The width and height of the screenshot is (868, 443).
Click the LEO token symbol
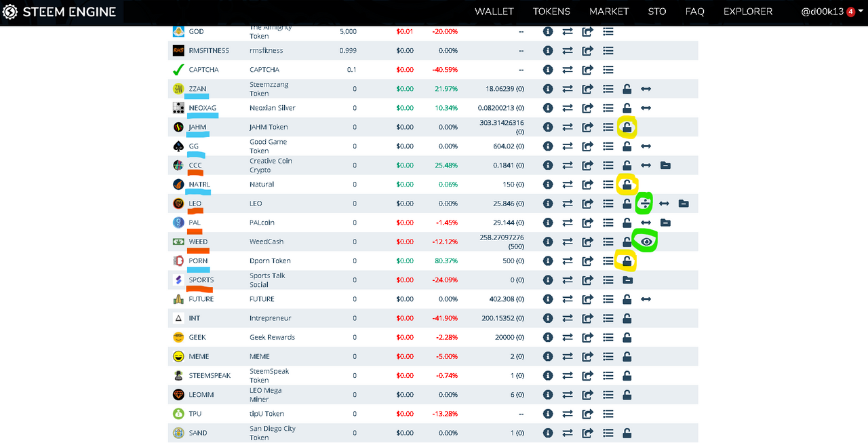(x=195, y=204)
